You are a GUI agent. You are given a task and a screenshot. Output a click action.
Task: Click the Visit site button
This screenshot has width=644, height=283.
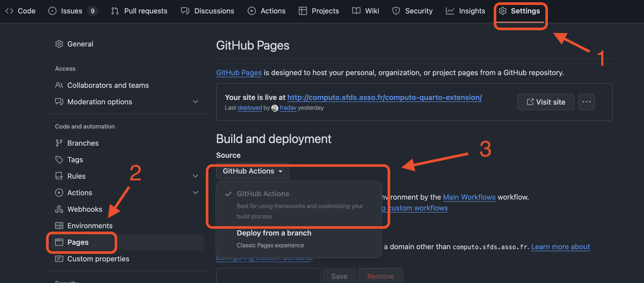(x=546, y=102)
